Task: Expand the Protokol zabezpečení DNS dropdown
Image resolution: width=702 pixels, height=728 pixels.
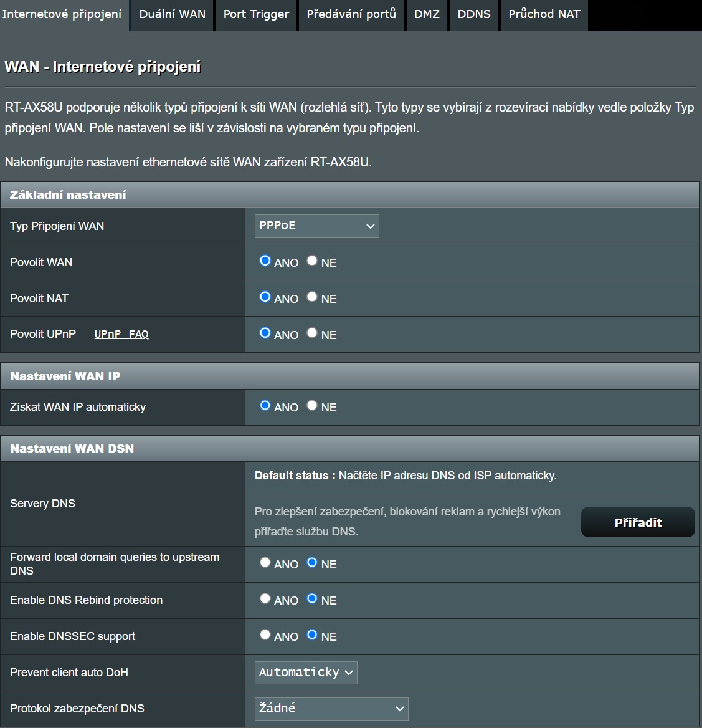Action: [x=331, y=709]
